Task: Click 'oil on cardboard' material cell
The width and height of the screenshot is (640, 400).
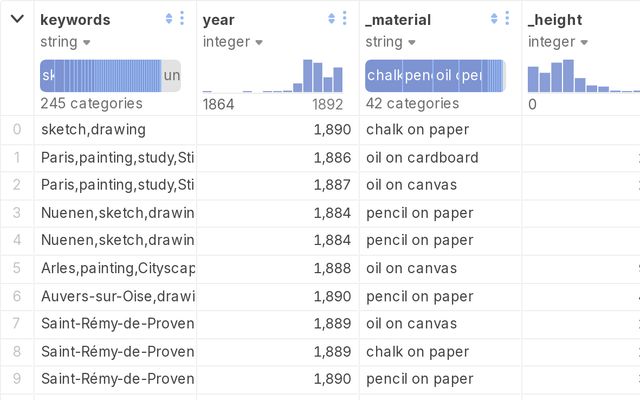Action: point(422,157)
